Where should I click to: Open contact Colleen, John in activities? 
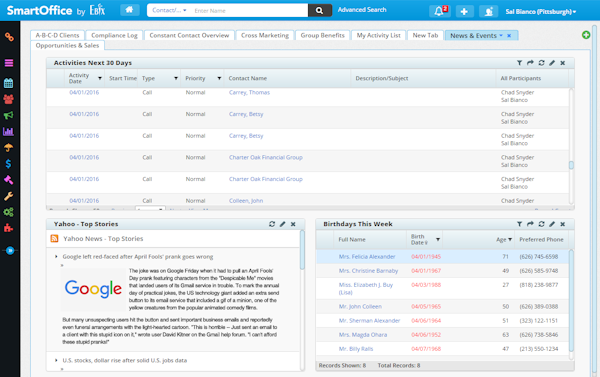coord(246,201)
